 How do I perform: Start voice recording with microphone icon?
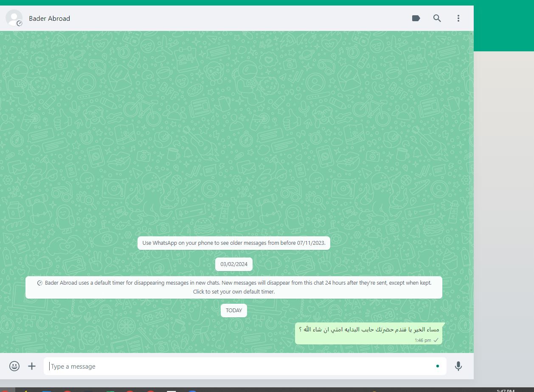coord(458,366)
